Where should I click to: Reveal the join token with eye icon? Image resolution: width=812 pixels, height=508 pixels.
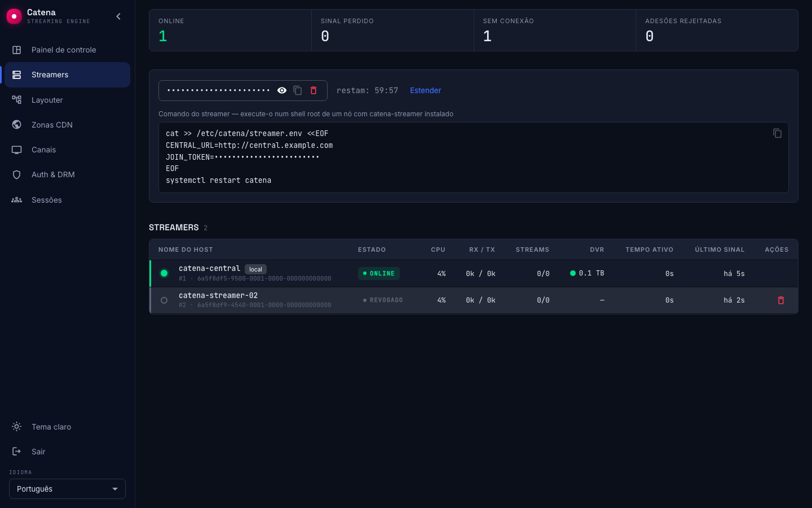click(282, 90)
